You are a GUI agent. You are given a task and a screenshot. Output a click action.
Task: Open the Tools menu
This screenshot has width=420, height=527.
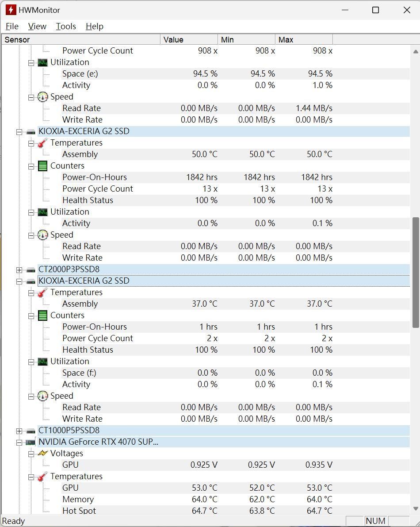tap(66, 26)
